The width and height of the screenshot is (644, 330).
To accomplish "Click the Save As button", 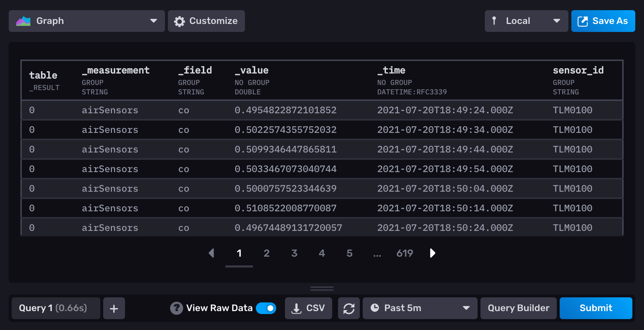I will (x=603, y=21).
